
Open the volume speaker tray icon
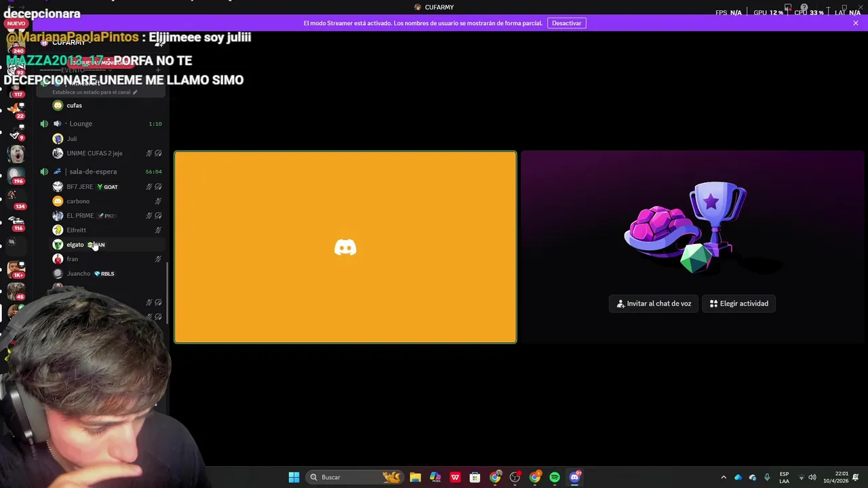click(x=812, y=477)
